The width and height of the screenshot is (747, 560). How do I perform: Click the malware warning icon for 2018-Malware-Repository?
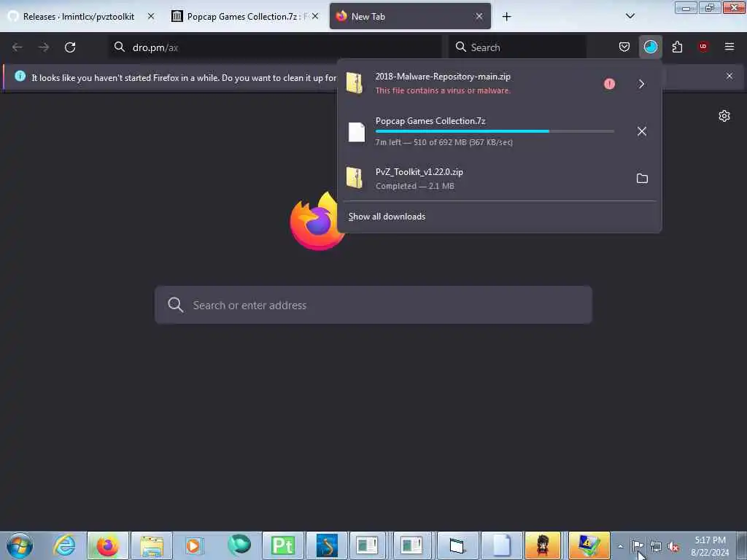pyautogui.click(x=609, y=84)
